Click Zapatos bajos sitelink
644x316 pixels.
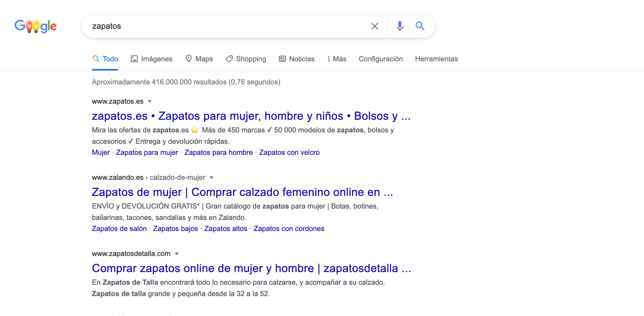point(176,228)
